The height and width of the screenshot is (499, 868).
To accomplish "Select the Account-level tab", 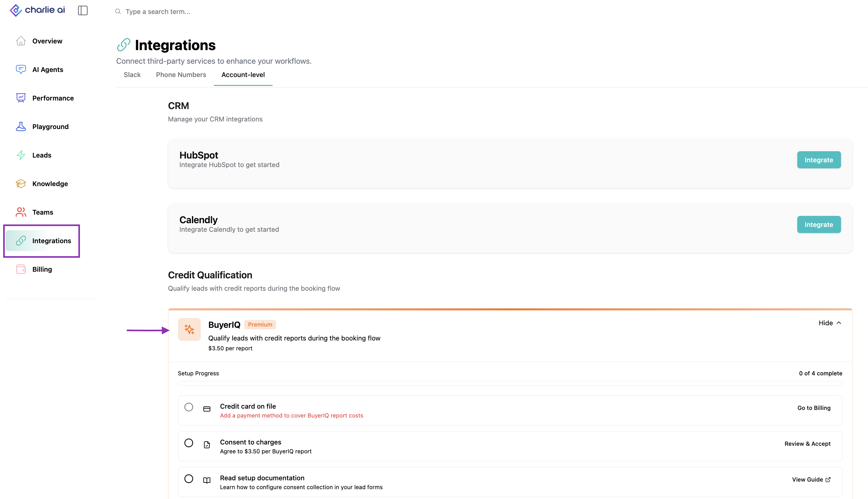I will point(243,75).
